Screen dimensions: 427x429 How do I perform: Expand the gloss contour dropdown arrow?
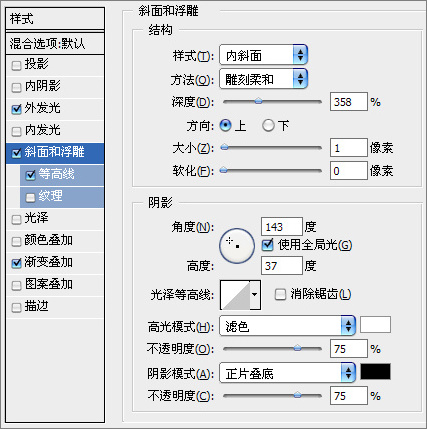click(x=255, y=295)
